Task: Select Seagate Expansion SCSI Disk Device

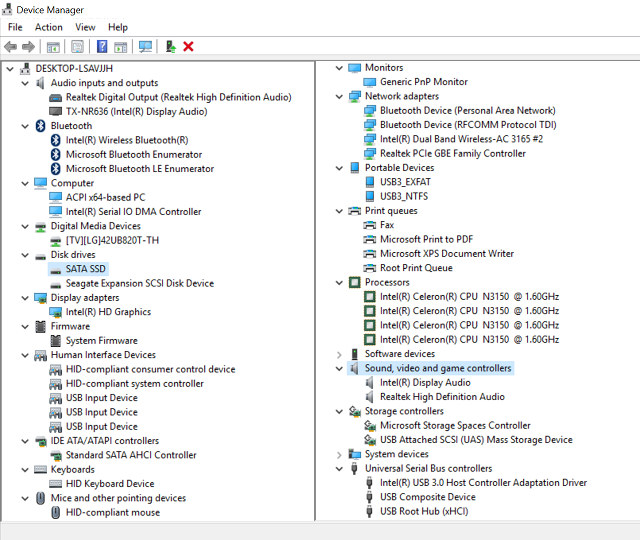Action: [x=140, y=283]
